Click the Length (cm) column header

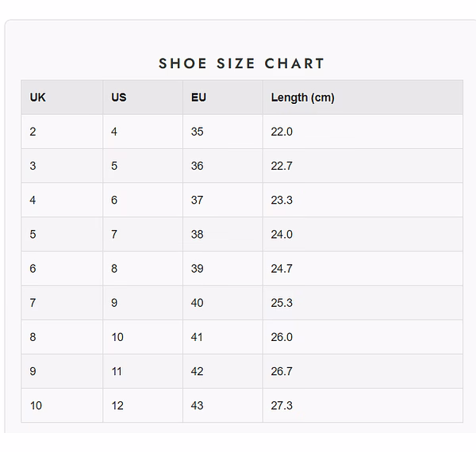tap(302, 98)
